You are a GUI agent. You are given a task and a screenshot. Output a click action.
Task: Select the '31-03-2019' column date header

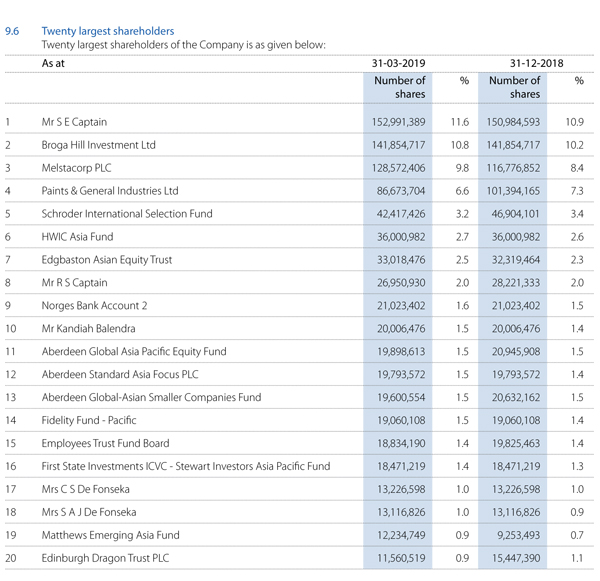tap(398, 63)
